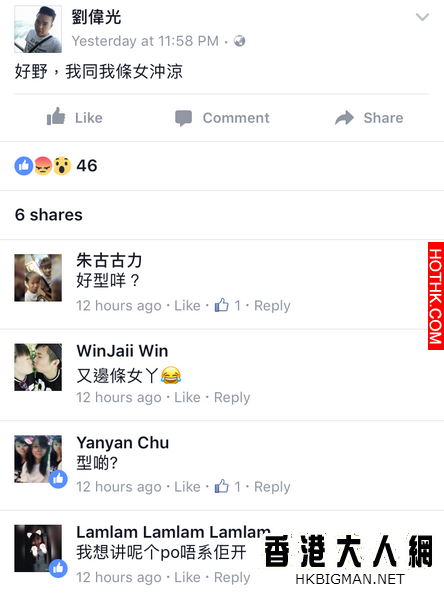The width and height of the screenshot is (444, 593).
Task: Tap the angry face reaction icon
Action: tap(43, 166)
